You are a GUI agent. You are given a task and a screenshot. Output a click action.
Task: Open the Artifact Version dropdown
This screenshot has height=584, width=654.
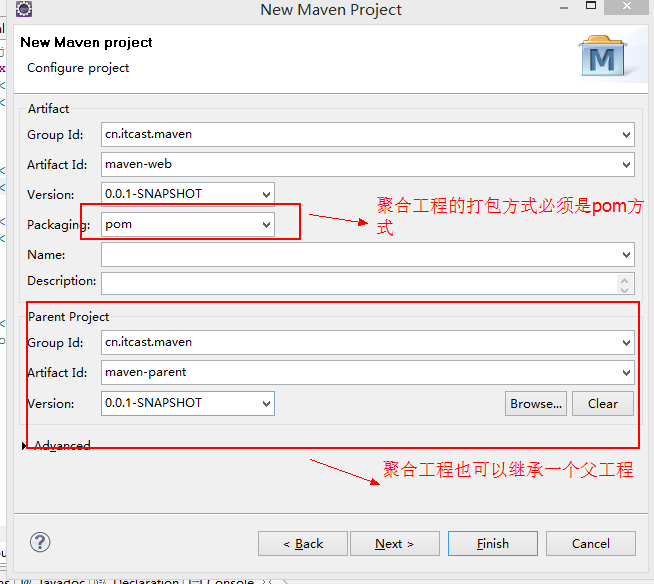pos(266,194)
